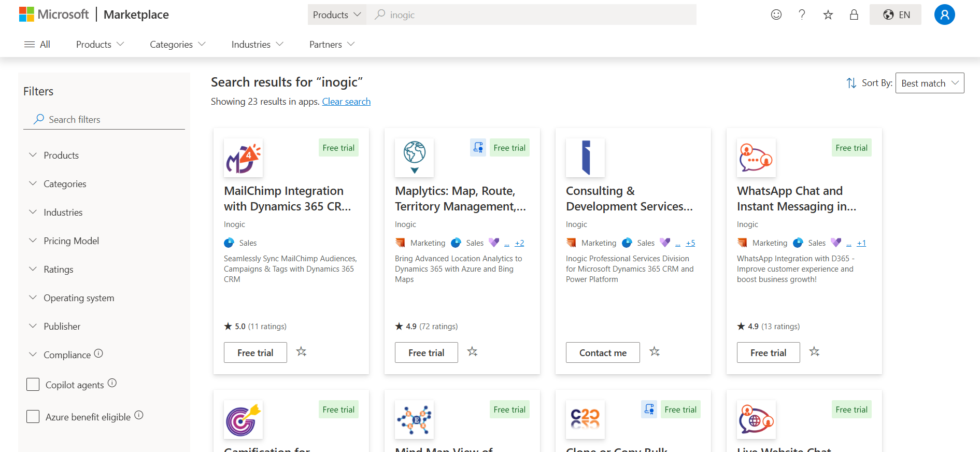This screenshot has height=452, width=980.
Task: Start Free trial for WhatsApp Chat
Action: click(x=769, y=352)
